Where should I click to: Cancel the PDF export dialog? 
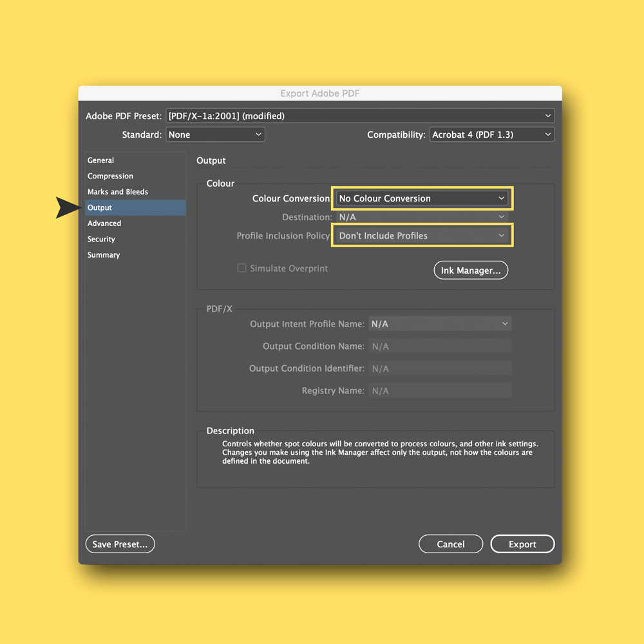click(x=451, y=544)
